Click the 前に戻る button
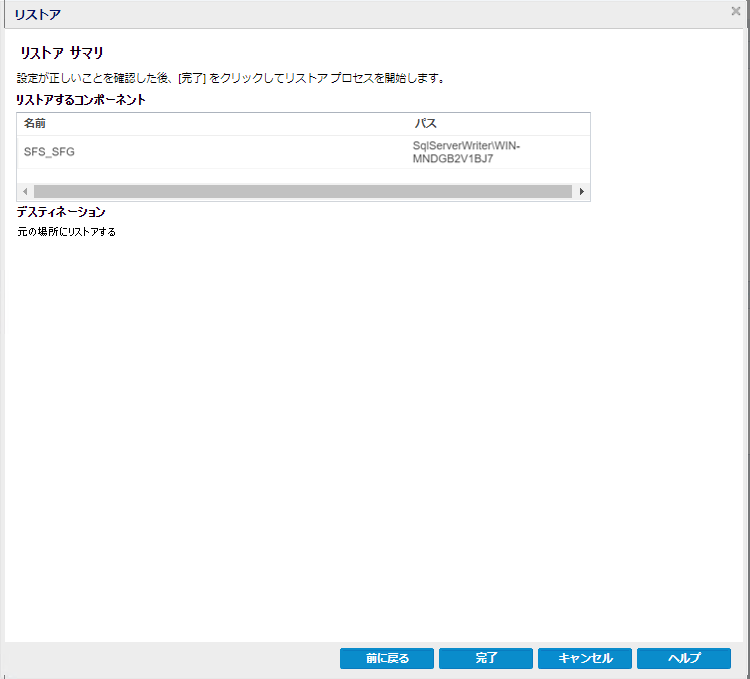This screenshot has height=679, width=750. 386,658
